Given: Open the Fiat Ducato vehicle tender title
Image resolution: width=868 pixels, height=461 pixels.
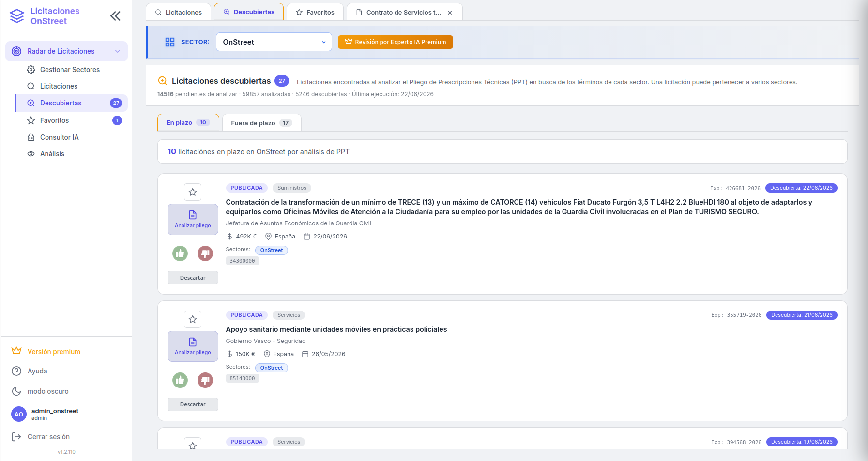Looking at the screenshot, I should 519,207.
